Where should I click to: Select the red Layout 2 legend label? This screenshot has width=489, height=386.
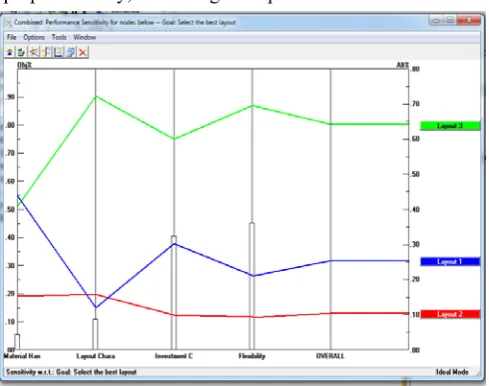[450, 314]
